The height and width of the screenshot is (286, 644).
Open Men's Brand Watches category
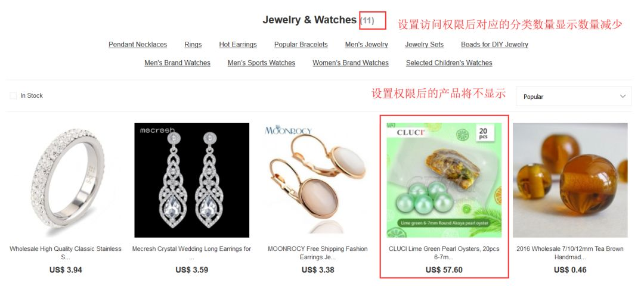pos(178,63)
